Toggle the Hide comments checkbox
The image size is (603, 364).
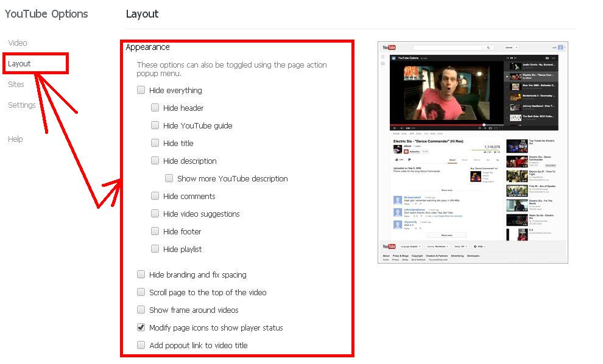(155, 196)
